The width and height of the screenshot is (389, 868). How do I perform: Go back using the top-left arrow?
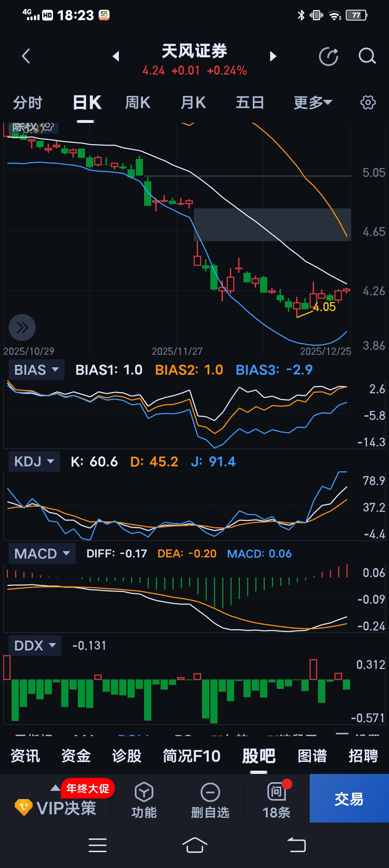click(x=26, y=56)
